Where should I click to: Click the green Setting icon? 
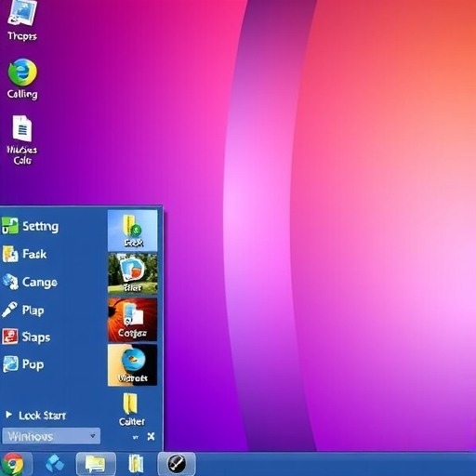(10, 226)
